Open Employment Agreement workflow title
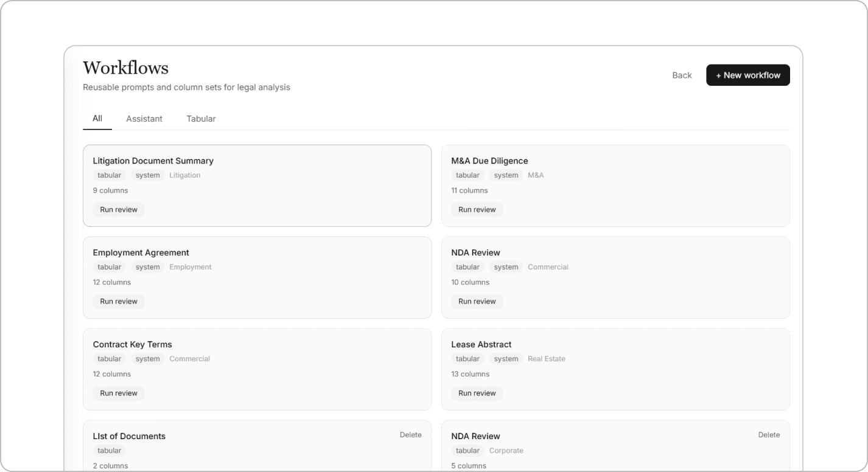The width and height of the screenshot is (868, 472). [141, 253]
